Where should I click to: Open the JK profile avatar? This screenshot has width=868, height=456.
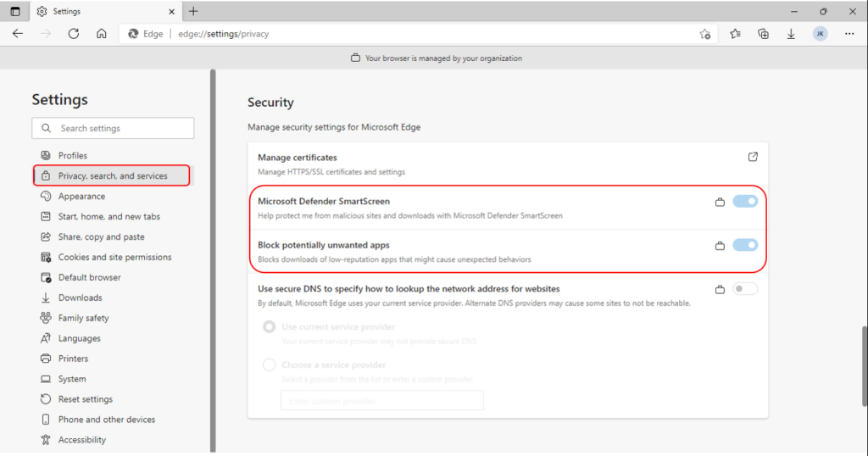[821, 34]
